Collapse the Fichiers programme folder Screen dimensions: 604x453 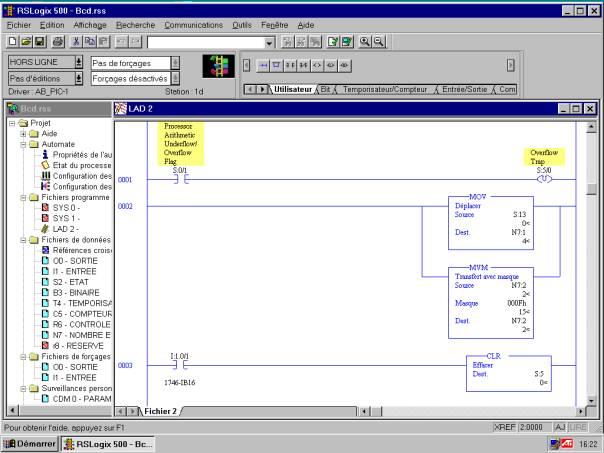(23, 198)
